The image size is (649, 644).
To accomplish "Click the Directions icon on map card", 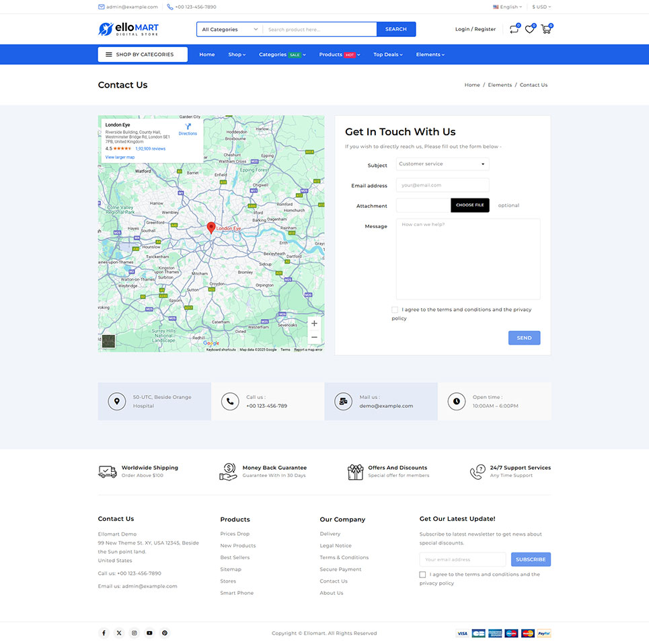I will [x=188, y=129].
